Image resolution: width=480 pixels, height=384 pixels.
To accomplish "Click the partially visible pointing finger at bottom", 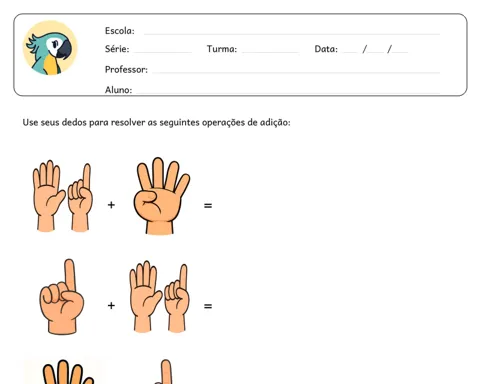I will (x=165, y=372).
